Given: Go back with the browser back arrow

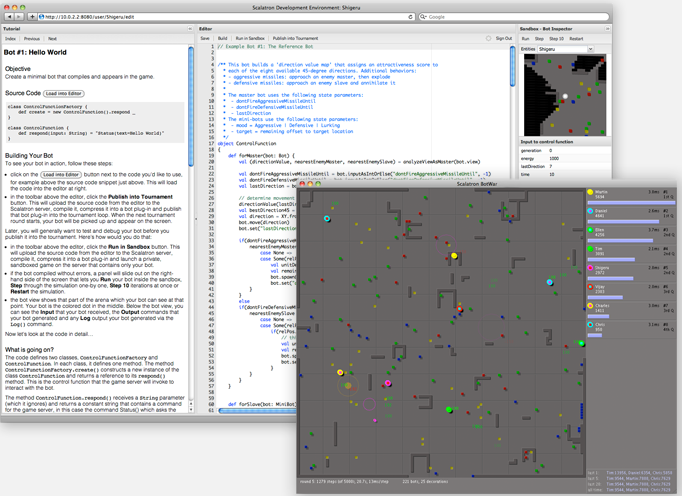Looking at the screenshot, I should (10, 17).
